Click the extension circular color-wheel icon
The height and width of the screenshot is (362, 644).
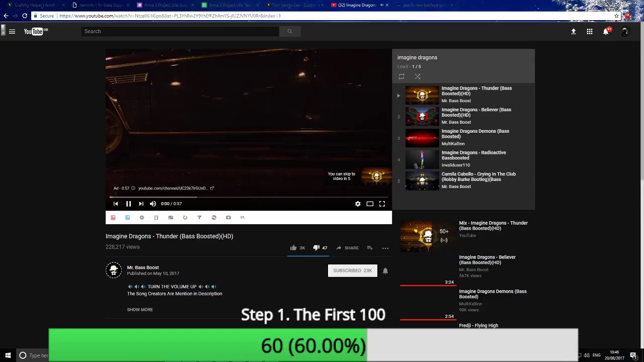(x=214, y=218)
